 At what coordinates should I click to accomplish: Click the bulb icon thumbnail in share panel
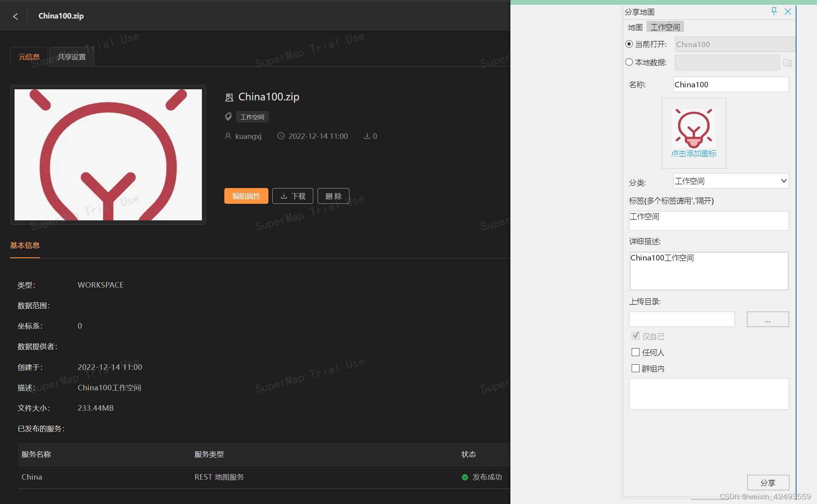click(694, 128)
